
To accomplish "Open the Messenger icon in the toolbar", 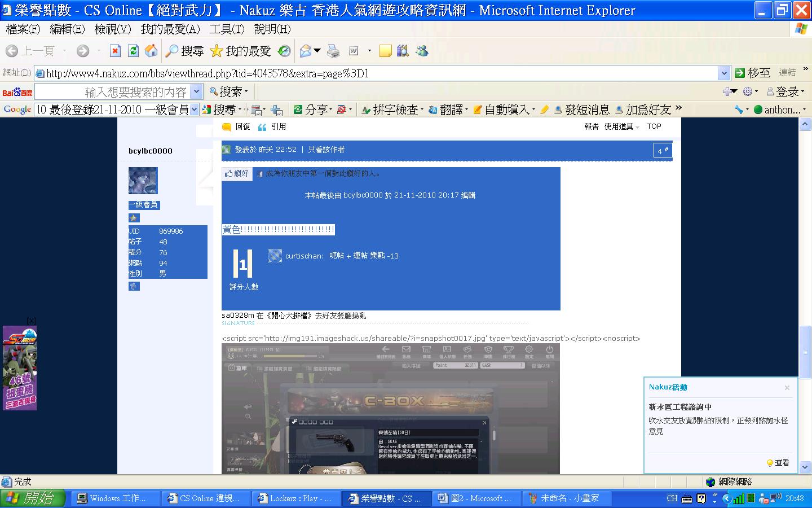I will click(422, 51).
